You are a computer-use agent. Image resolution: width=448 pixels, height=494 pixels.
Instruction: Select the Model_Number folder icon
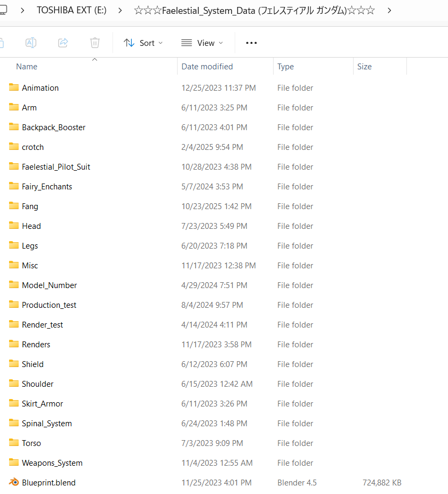pyautogui.click(x=13, y=285)
